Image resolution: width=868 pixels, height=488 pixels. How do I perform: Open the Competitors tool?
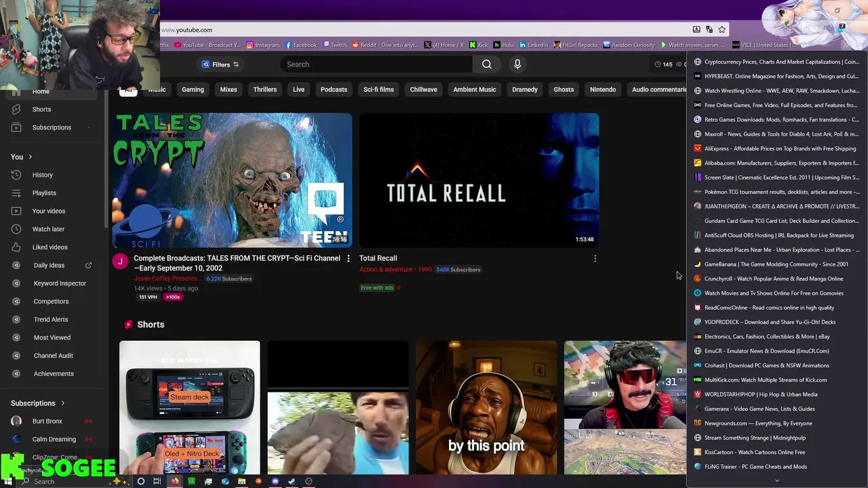[x=51, y=302]
